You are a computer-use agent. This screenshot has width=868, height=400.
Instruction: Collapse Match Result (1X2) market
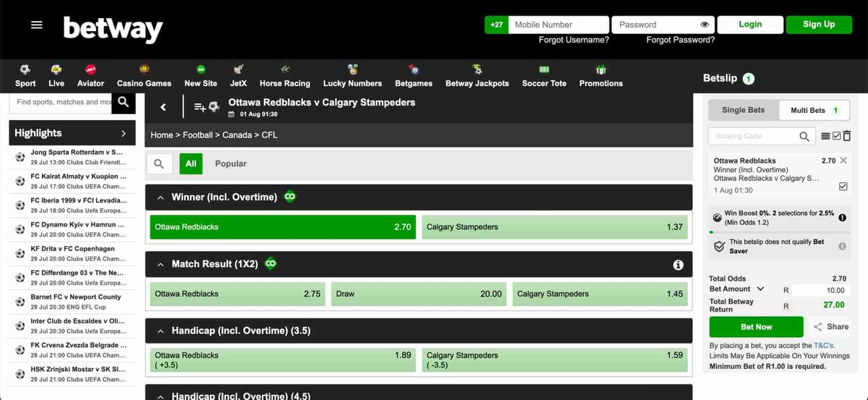coord(161,264)
